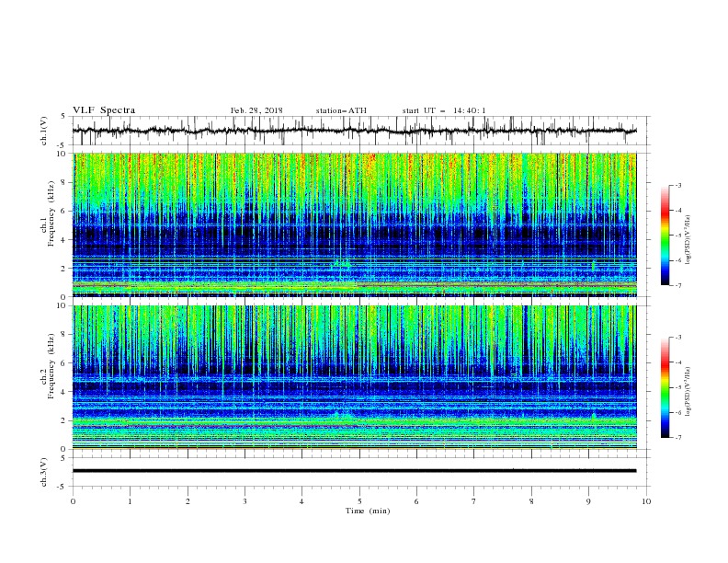Click the "-7" tick on ch.1 colorbar
The width and height of the screenshot is (728, 563).
point(677,285)
